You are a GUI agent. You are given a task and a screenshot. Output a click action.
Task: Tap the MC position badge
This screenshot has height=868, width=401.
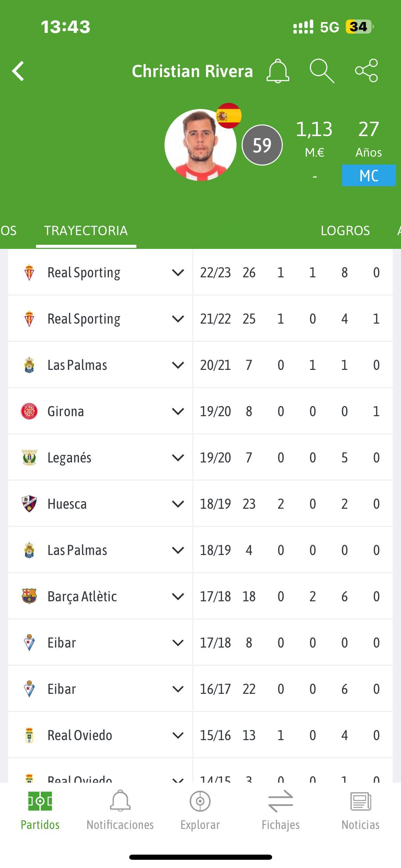click(x=369, y=176)
